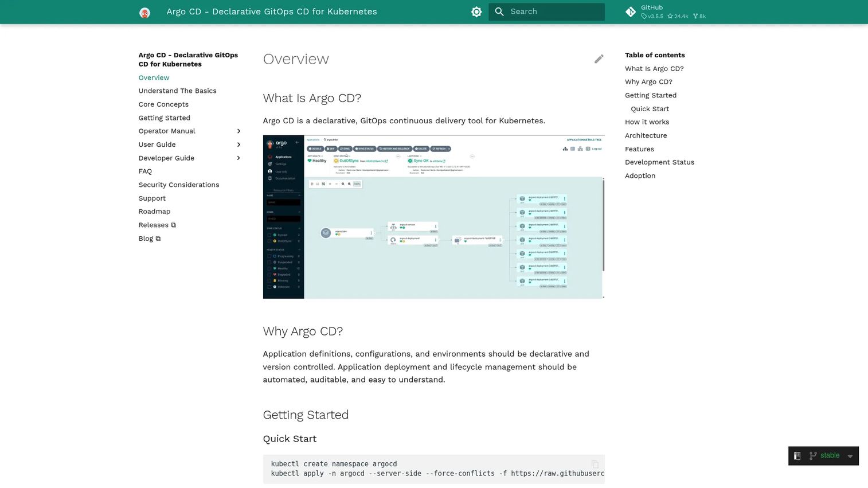The width and height of the screenshot is (868, 488).
Task: Go to Core Concepts in sidebar
Action: pos(163,104)
